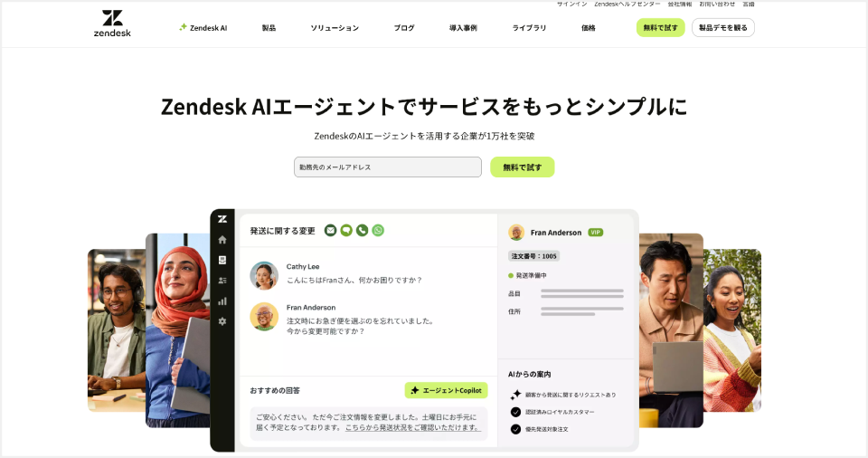The width and height of the screenshot is (868, 458).
Task: Go to the ブログ page
Action: click(404, 28)
